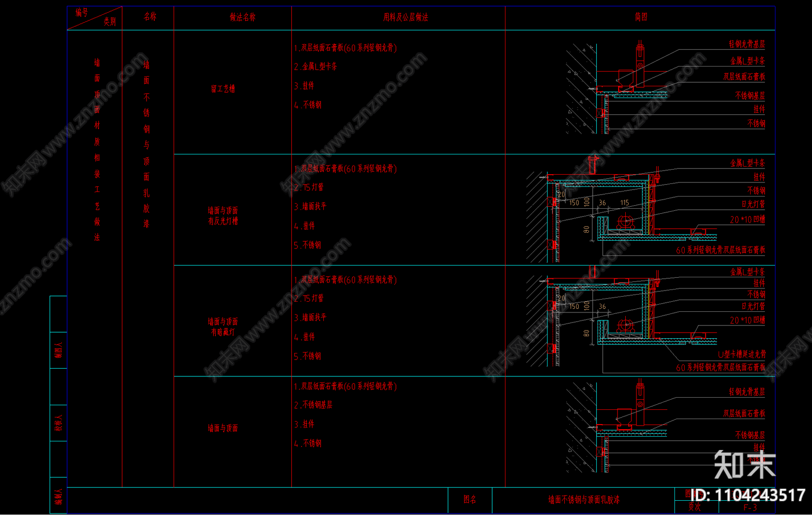This screenshot has height=515, width=812.
Task: Select item '3.挂件' in the 留工艺槽 row
Action: coord(304,86)
